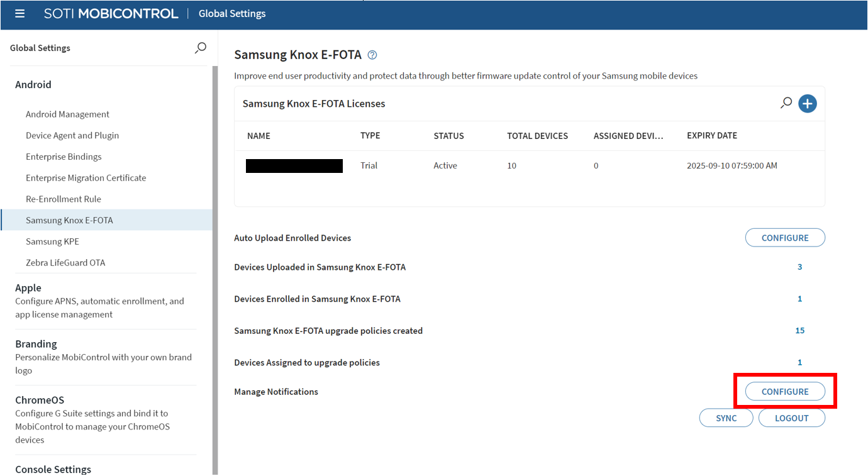The image size is (868, 476).
Task: Sort by EXPIRY DATE column
Action: [712, 135]
